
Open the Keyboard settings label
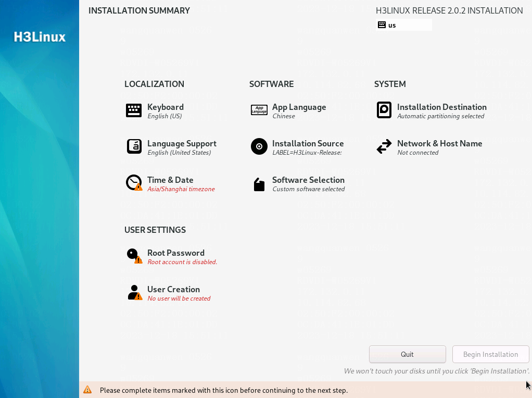pyautogui.click(x=166, y=107)
